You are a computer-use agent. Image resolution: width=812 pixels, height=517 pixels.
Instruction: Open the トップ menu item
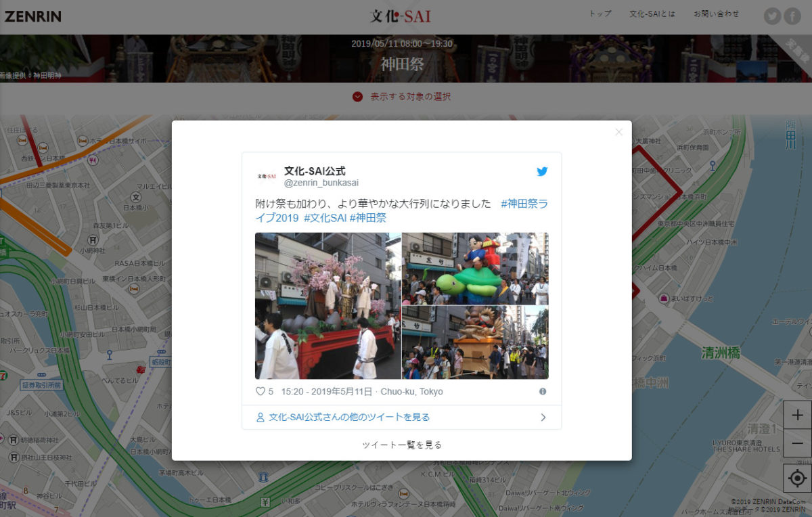600,14
